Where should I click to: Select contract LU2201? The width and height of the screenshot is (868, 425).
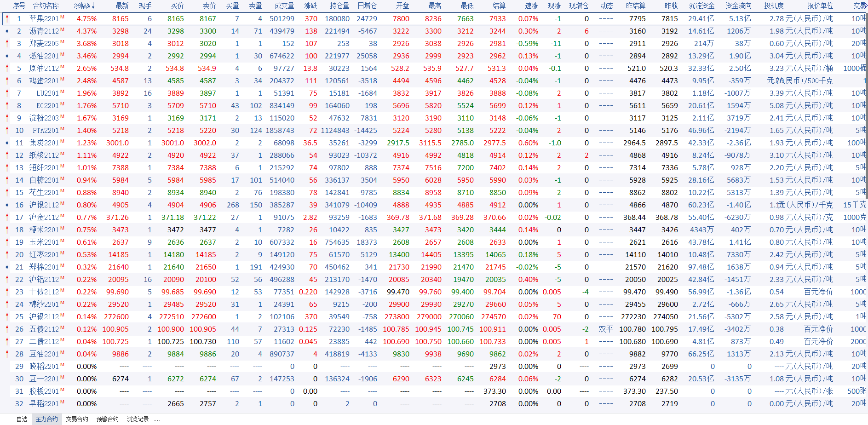[47, 93]
